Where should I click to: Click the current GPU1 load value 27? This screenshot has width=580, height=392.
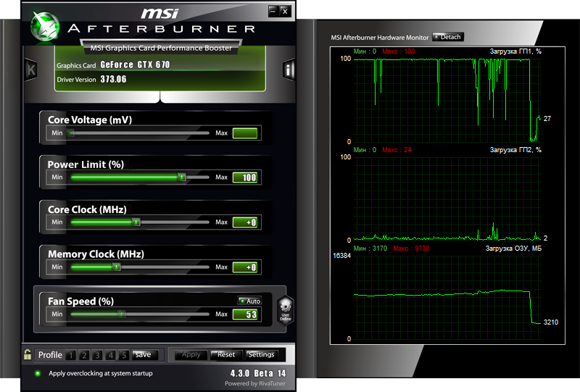tap(547, 119)
